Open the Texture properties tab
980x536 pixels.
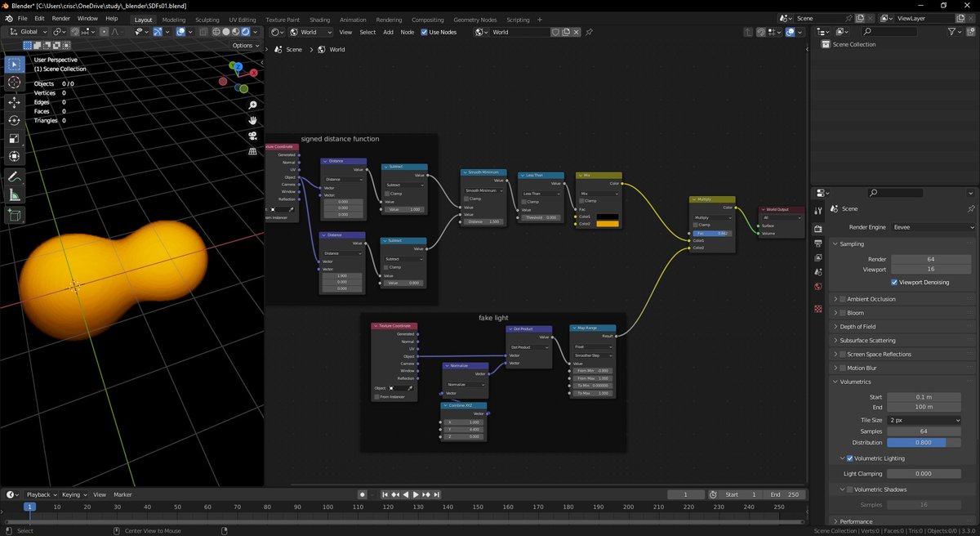[818, 310]
